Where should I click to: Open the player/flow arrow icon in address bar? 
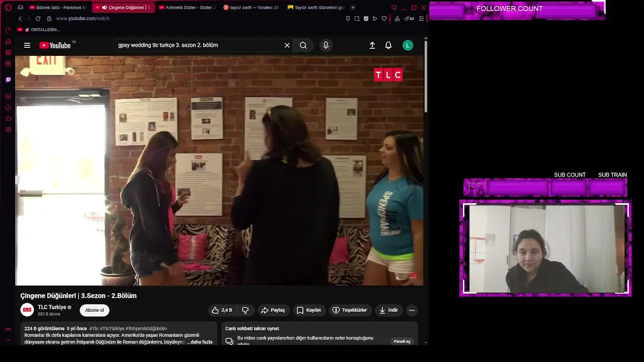tap(375, 19)
